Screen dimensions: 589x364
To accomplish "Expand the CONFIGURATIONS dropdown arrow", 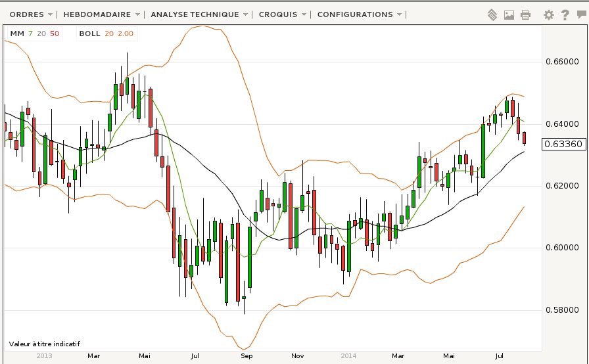I will pos(399,14).
